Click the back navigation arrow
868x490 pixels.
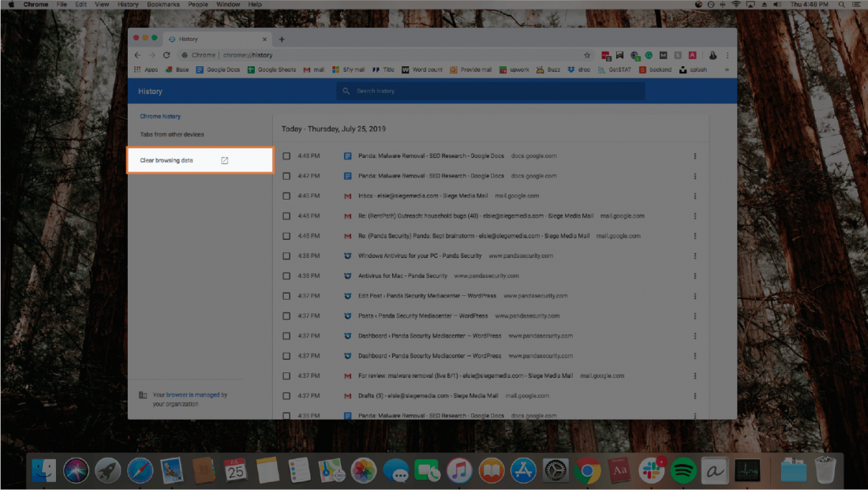click(138, 55)
